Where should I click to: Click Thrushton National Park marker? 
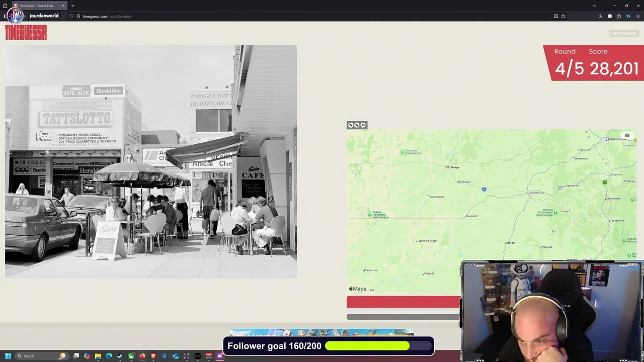[403, 151]
